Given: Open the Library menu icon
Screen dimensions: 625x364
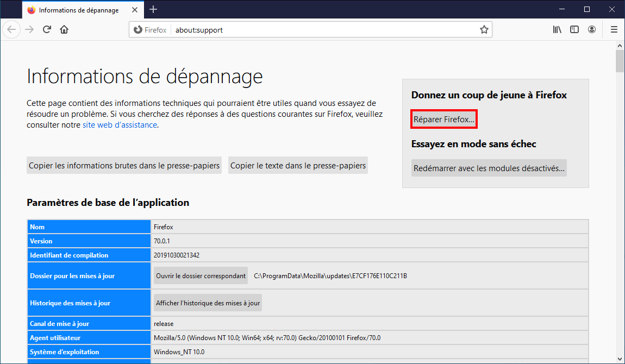Looking at the screenshot, I should coord(557,29).
